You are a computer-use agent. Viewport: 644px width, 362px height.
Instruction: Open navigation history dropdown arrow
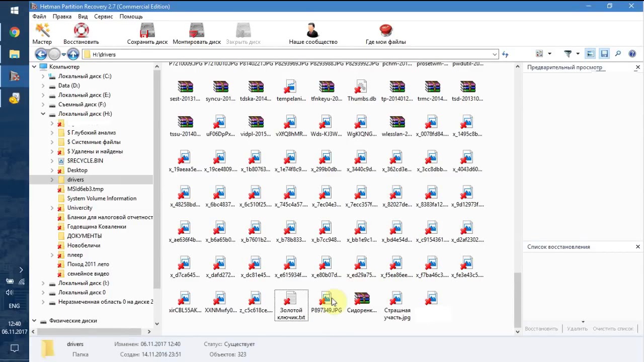(x=63, y=54)
